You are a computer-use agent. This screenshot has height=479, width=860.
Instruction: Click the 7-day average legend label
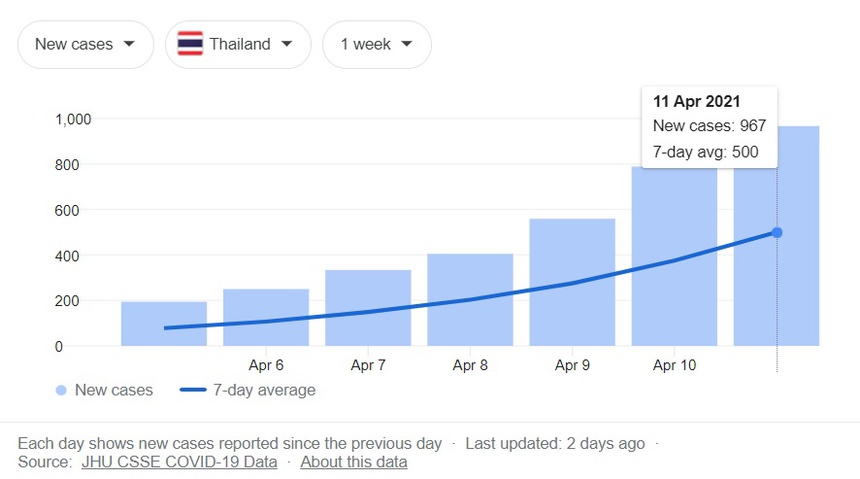264,390
